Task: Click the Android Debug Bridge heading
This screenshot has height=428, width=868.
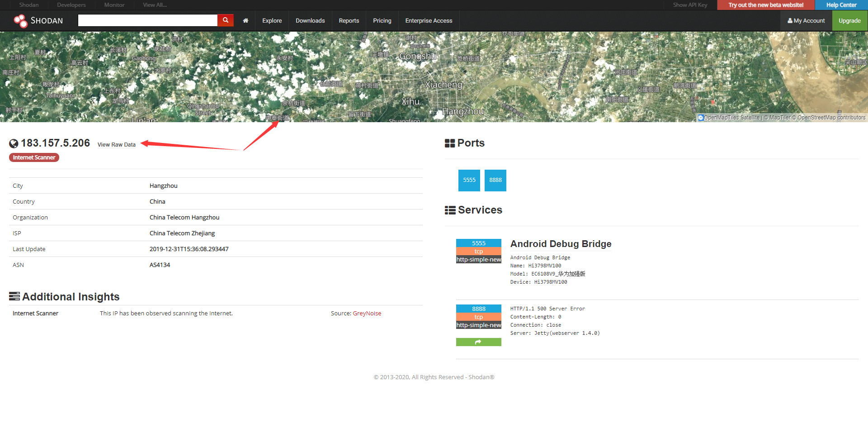Action: [x=561, y=244]
